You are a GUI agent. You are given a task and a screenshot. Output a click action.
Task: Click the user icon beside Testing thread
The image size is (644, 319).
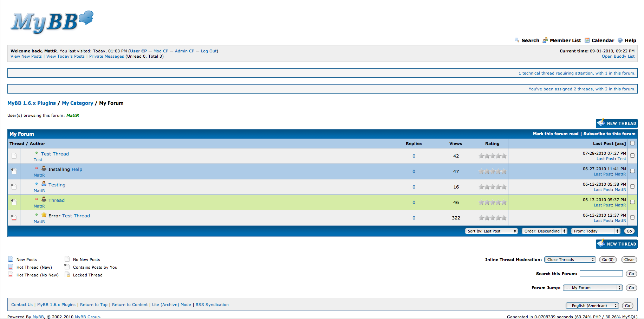click(44, 184)
